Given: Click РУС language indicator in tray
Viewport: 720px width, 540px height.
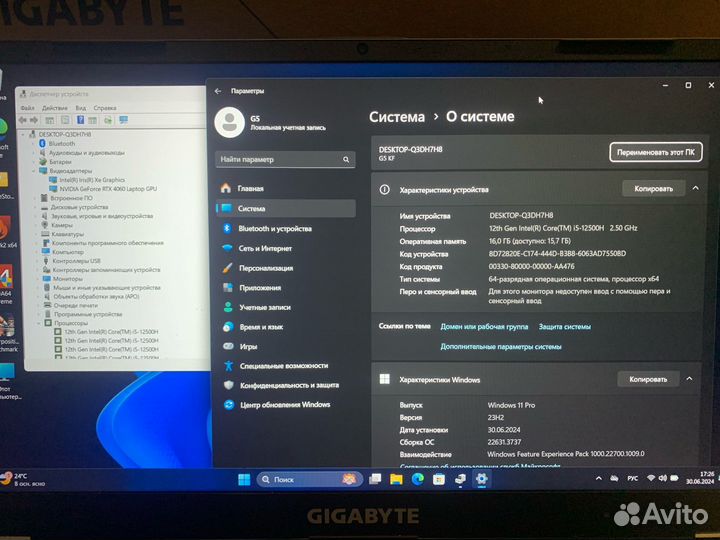Looking at the screenshot, I should pos(632,478).
